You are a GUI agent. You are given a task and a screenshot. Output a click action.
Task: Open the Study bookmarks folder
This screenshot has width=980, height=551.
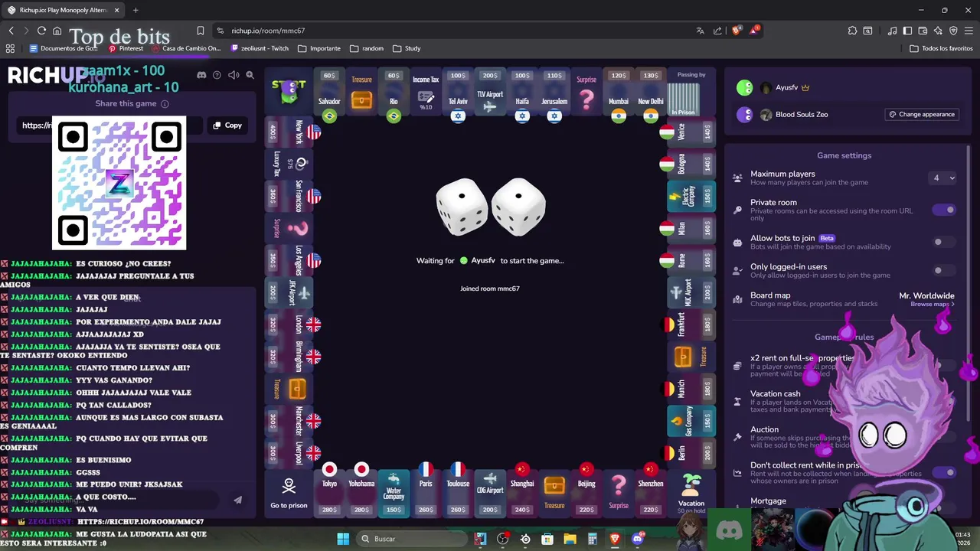407,48
